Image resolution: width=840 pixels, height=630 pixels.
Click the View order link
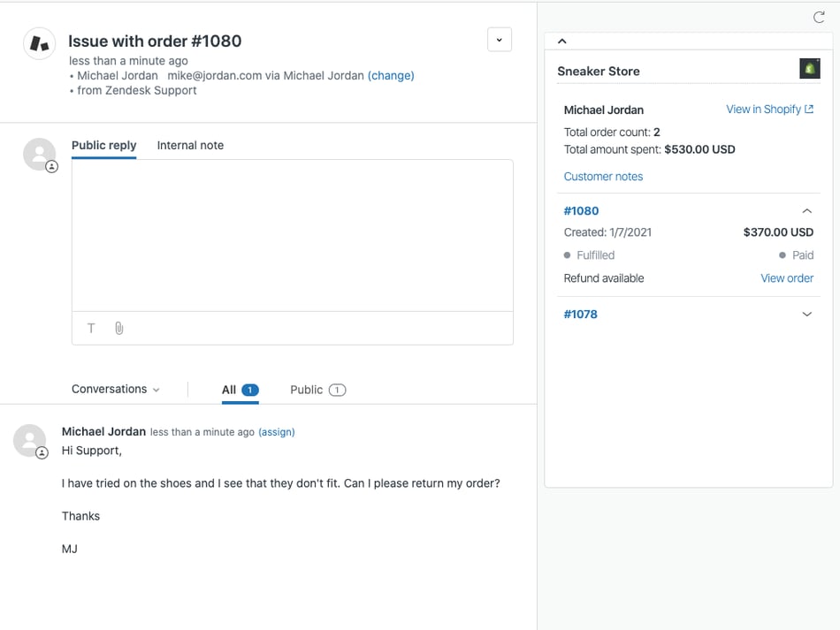pos(787,278)
